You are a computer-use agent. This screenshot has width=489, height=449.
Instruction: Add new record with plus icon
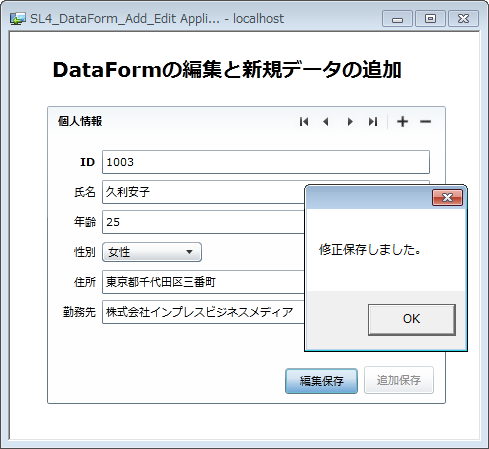point(402,122)
